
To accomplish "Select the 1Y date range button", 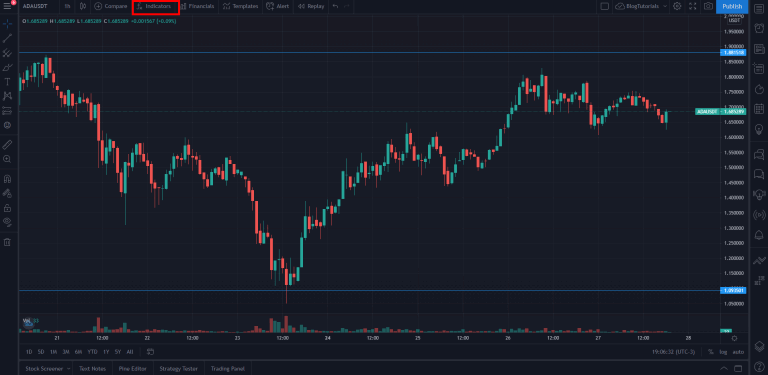I will point(106,352).
